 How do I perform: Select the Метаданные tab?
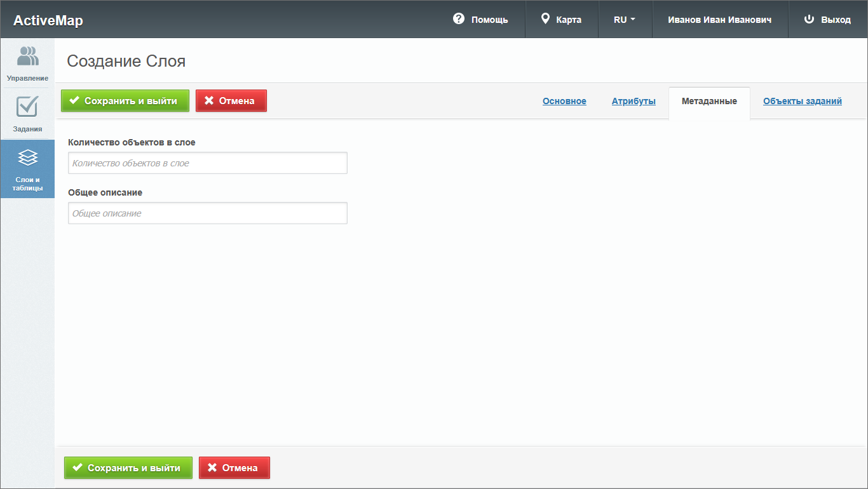click(709, 101)
